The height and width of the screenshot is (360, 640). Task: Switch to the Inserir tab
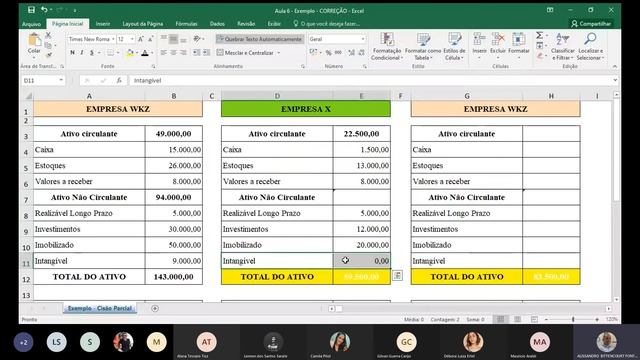[103, 24]
